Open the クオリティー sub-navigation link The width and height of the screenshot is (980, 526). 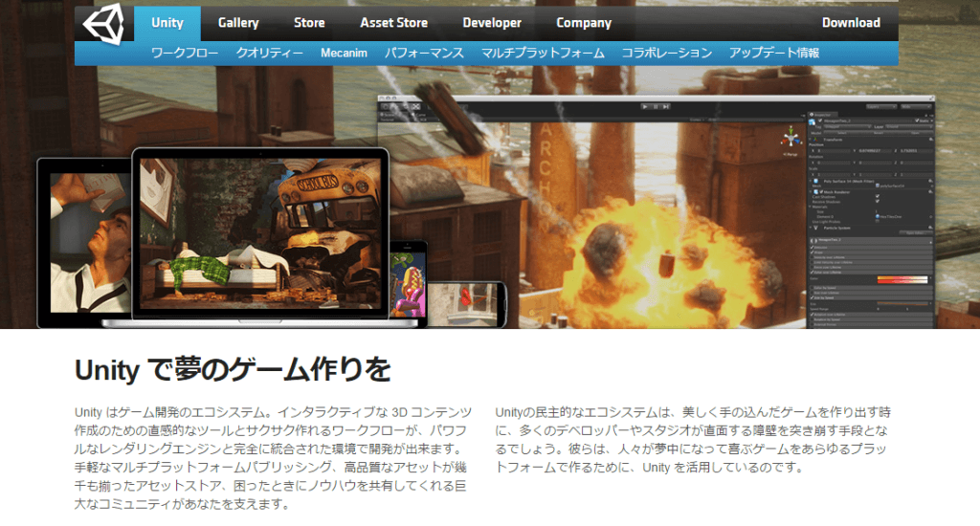(x=269, y=54)
